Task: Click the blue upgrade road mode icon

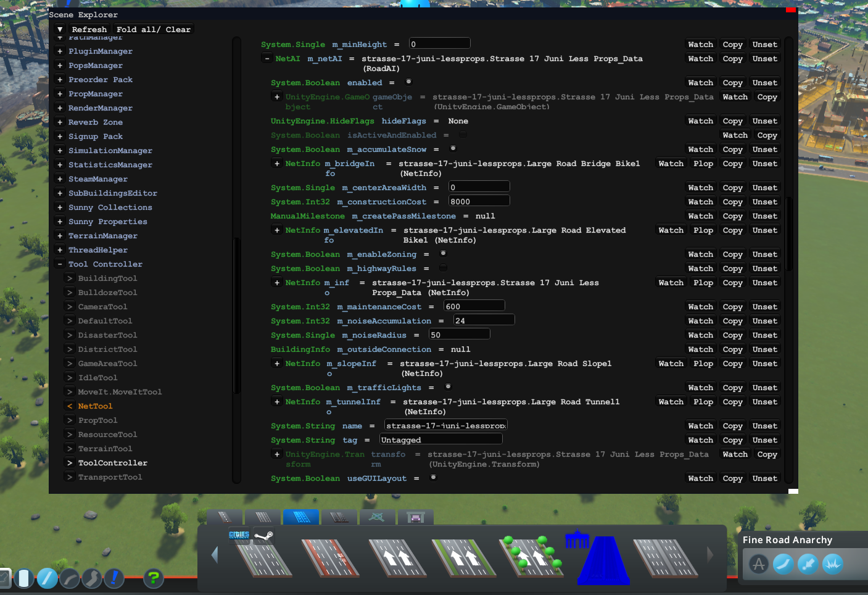Action: tap(115, 578)
